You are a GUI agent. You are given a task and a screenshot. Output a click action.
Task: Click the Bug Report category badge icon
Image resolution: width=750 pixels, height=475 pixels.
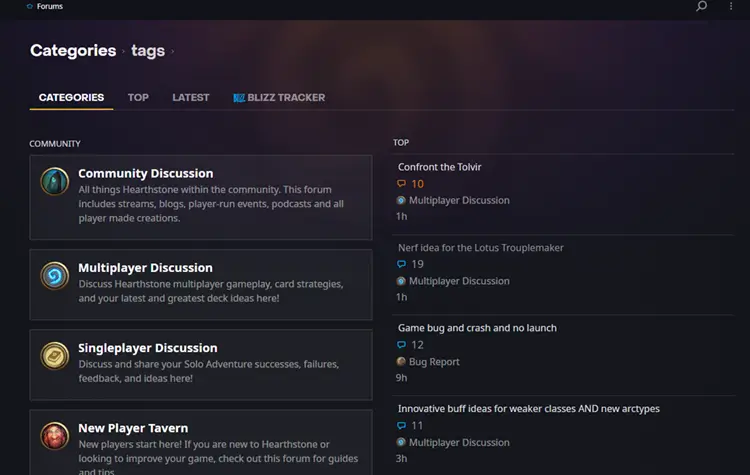pos(401,362)
